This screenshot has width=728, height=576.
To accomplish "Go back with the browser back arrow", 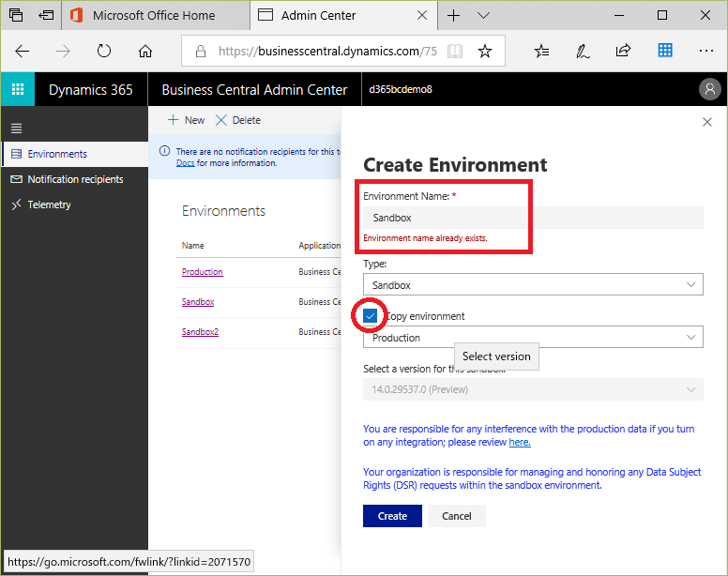I will point(22,51).
